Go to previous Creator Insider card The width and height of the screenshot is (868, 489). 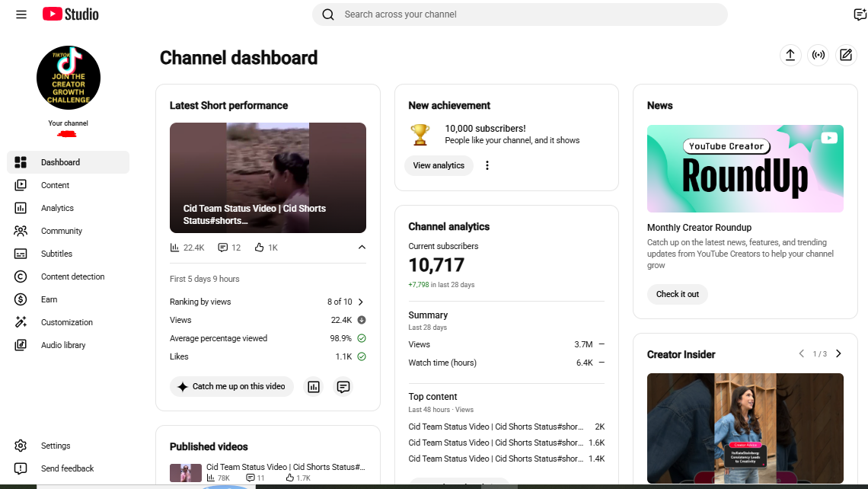(x=801, y=354)
